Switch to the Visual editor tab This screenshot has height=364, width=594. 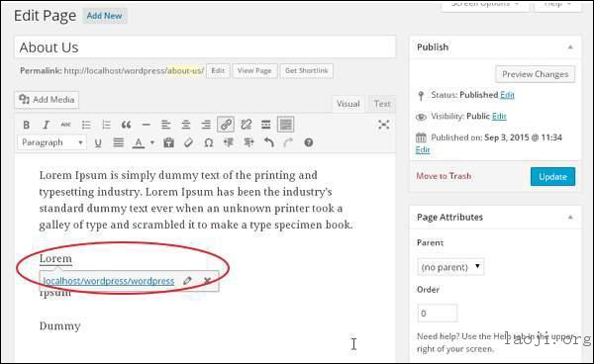point(347,104)
